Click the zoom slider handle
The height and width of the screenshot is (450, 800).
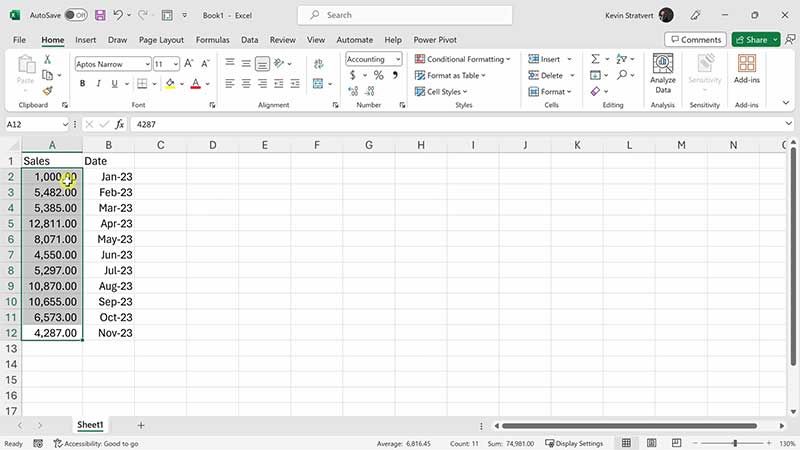(735, 443)
